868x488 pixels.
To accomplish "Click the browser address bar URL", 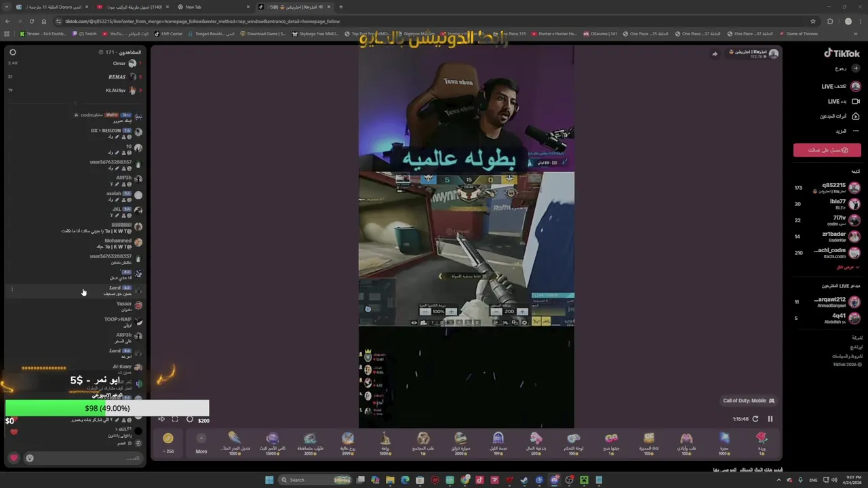I will coord(202,21).
